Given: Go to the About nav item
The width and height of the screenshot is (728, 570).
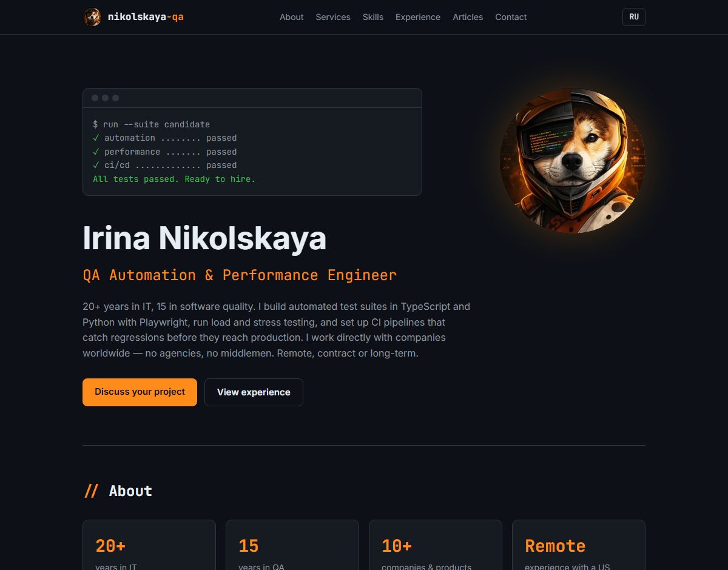Looking at the screenshot, I should pyautogui.click(x=291, y=17).
